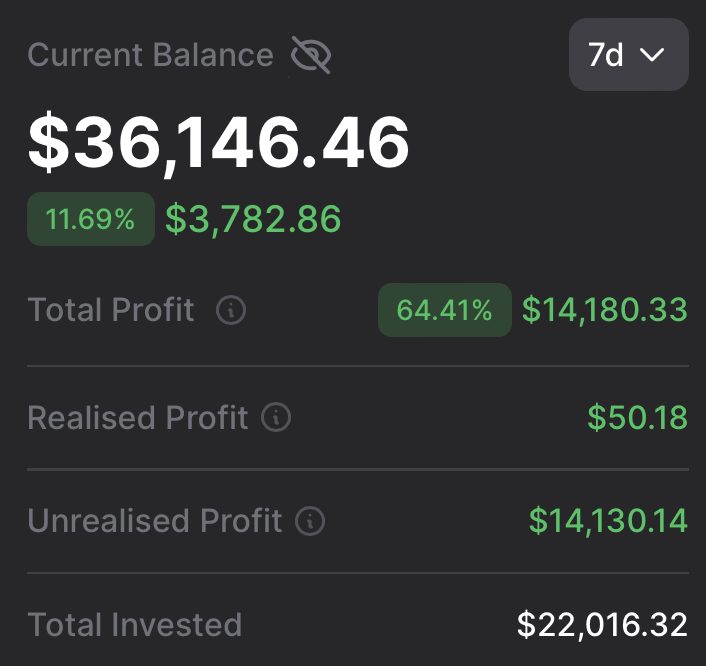The width and height of the screenshot is (706, 666).
Task: Show info tooltip for Realised Profit
Action: 276,417
